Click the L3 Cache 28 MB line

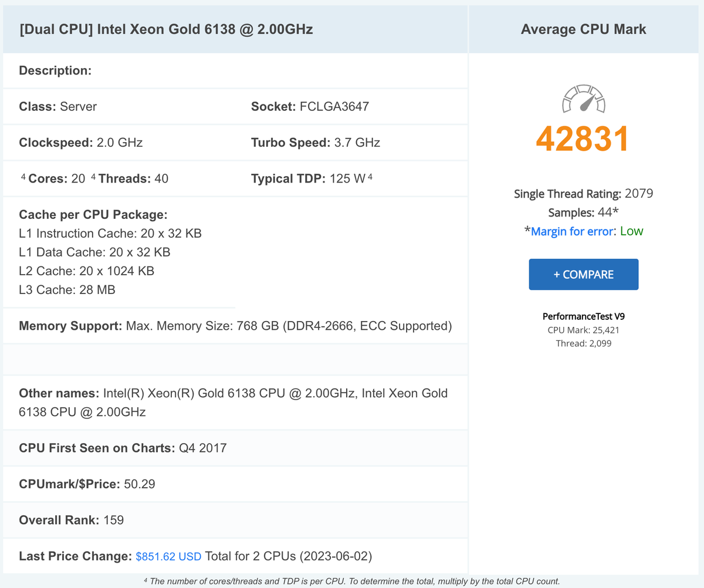pos(67,289)
